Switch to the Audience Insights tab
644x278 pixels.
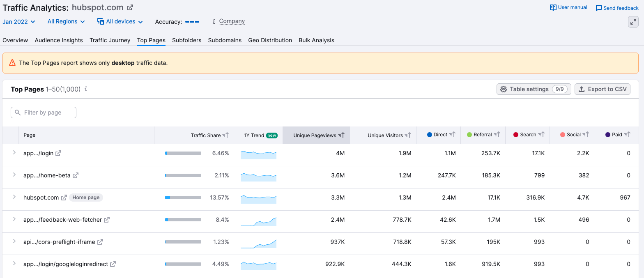click(x=59, y=40)
